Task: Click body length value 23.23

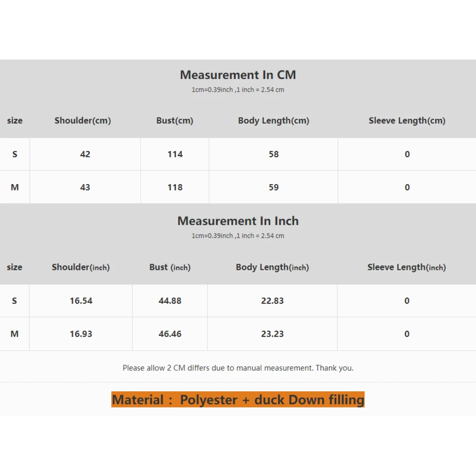Action: pos(272,334)
